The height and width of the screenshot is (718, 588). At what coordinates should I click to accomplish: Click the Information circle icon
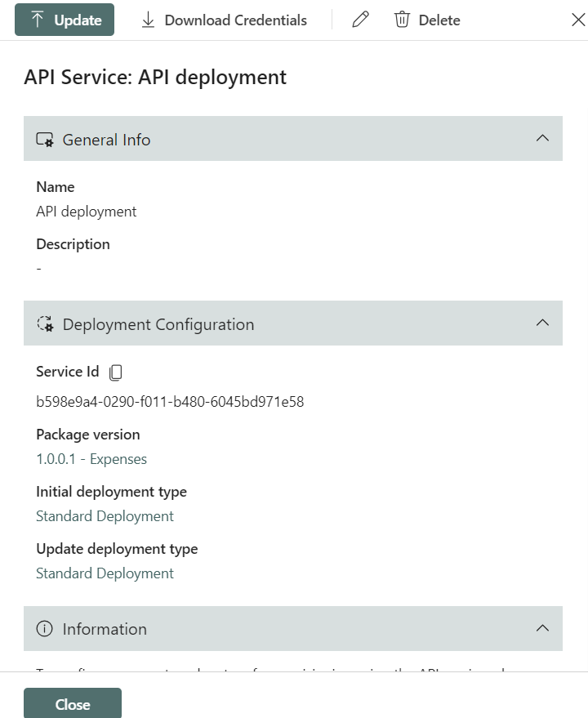point(45,629)
